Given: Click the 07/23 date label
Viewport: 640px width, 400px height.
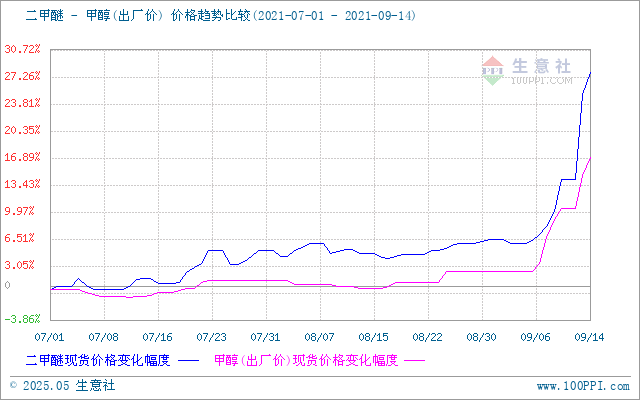Looking at the screenshot, I should 211,337.
